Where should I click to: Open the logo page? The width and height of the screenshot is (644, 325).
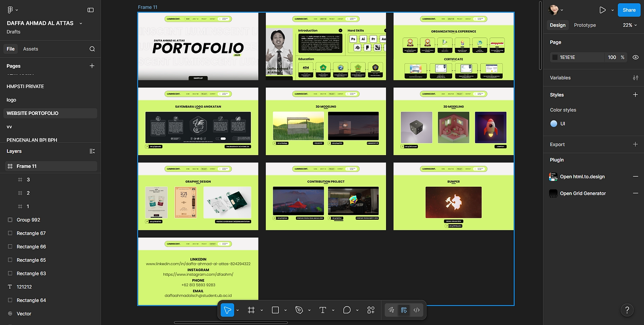(51, 100)
